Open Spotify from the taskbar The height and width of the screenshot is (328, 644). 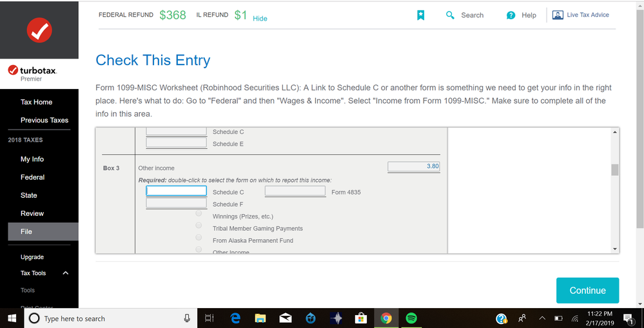click(411, 318)
